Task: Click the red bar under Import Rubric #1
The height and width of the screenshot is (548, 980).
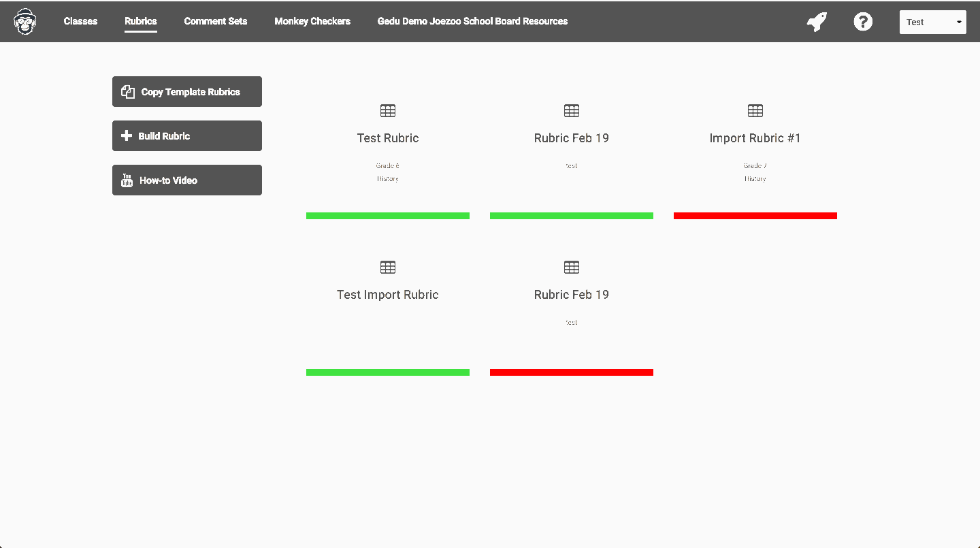Action: pyautogui.click(x=755, y=216)
